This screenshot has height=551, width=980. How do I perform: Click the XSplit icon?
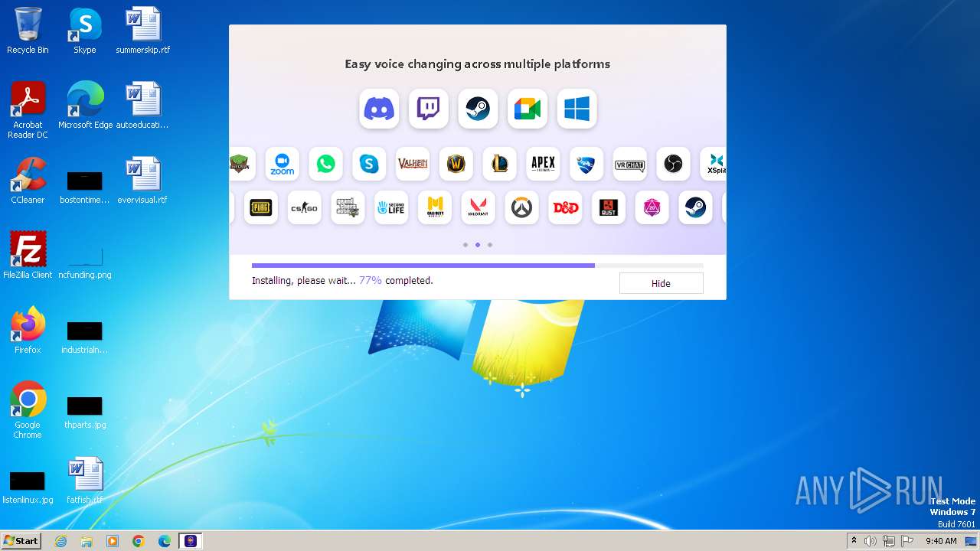[x=714, y=164]
